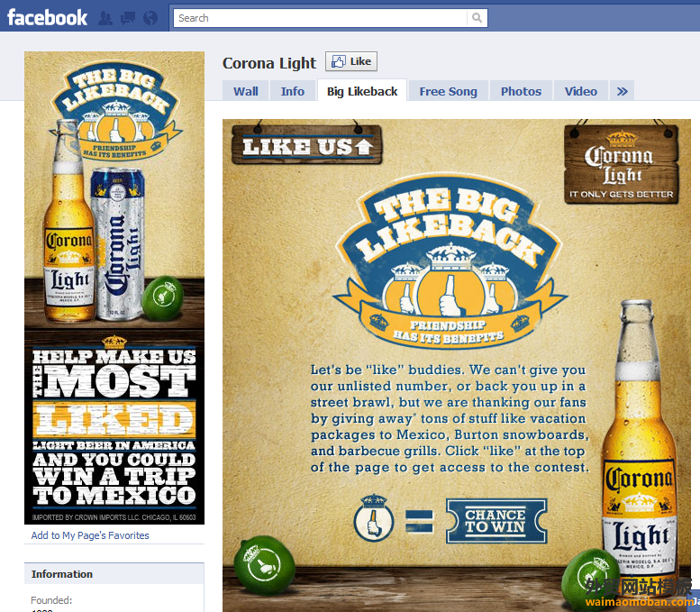Open notifications globe icon
This screenshot has width=700, height=612.
point(150,18)
